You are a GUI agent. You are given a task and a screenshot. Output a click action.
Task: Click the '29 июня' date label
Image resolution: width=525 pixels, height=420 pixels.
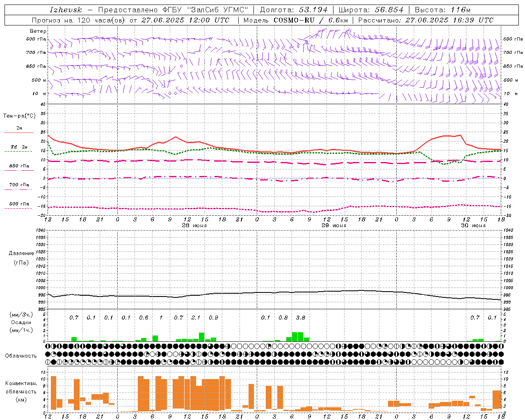tap(334, 226)
